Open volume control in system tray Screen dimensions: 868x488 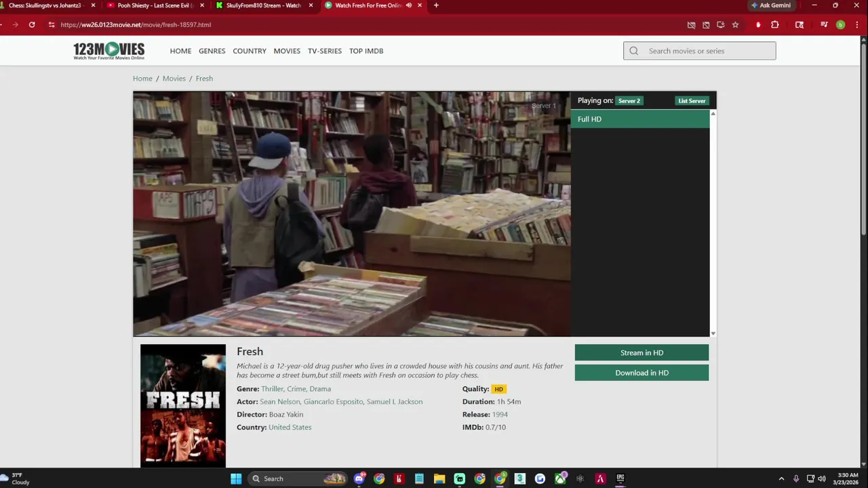coord(821,479)
